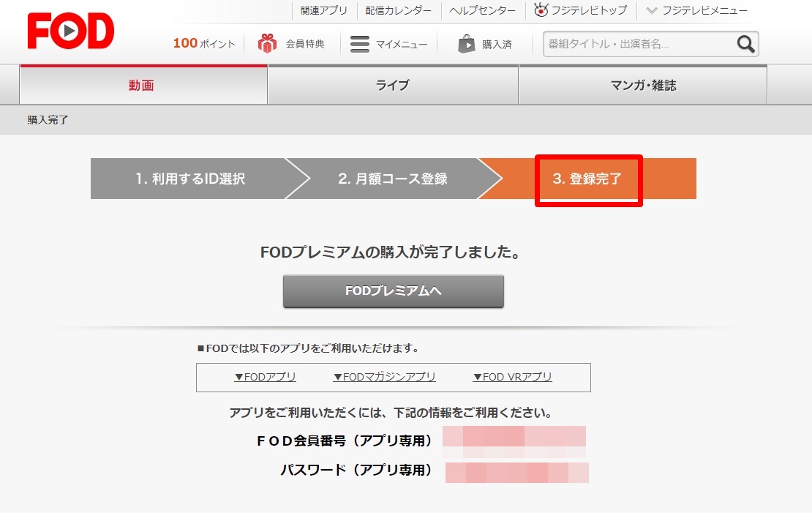This screenshot has height=513, width=812.
Task: Click the shopping bag purchased icon
Action: [466, 44]
